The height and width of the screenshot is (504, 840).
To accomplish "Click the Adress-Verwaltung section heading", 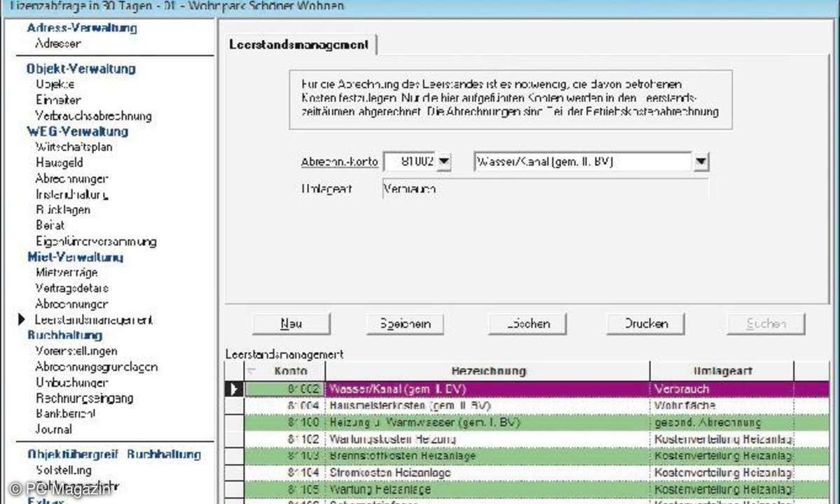I will tap(82, 28).
